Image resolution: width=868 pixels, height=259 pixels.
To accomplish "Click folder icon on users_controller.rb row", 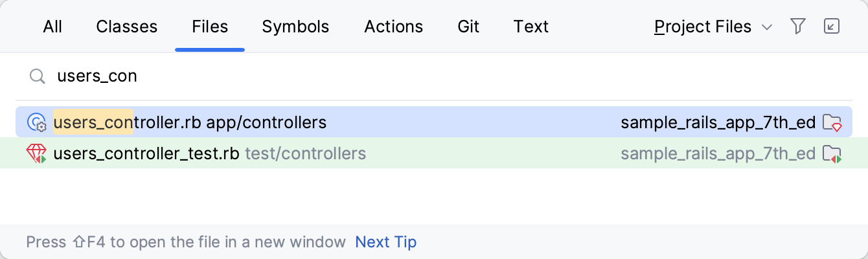I will tap(831, 122).
